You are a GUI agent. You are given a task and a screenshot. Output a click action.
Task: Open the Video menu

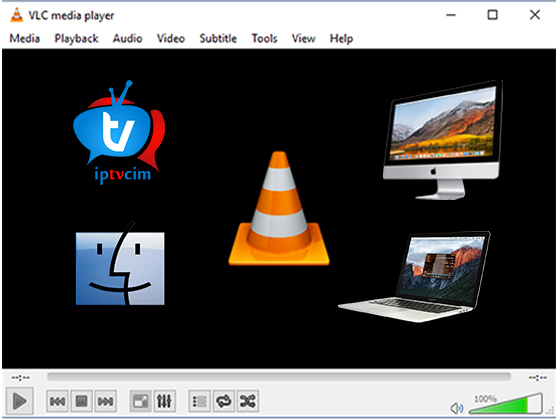tap(171, 38)
